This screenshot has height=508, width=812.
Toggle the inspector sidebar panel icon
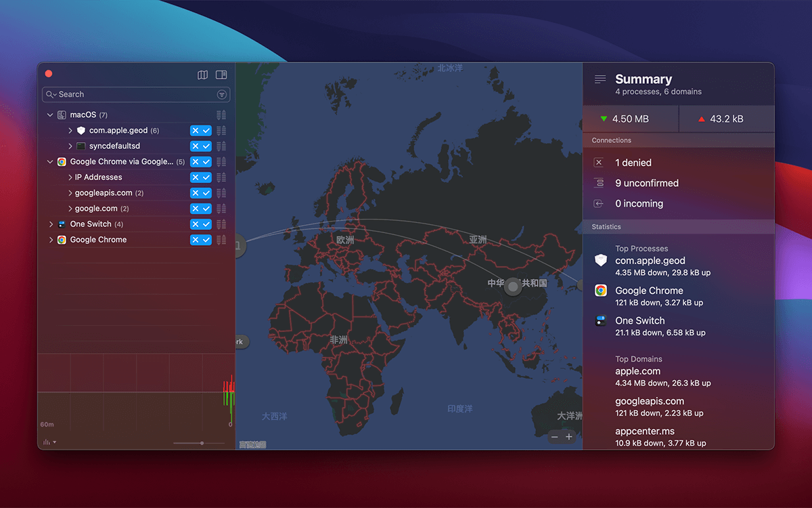pyautogui.click(x=221, y=75)
